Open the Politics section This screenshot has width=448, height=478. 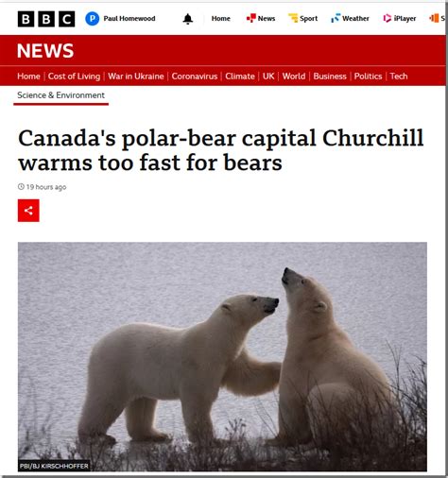click(368, 77)
